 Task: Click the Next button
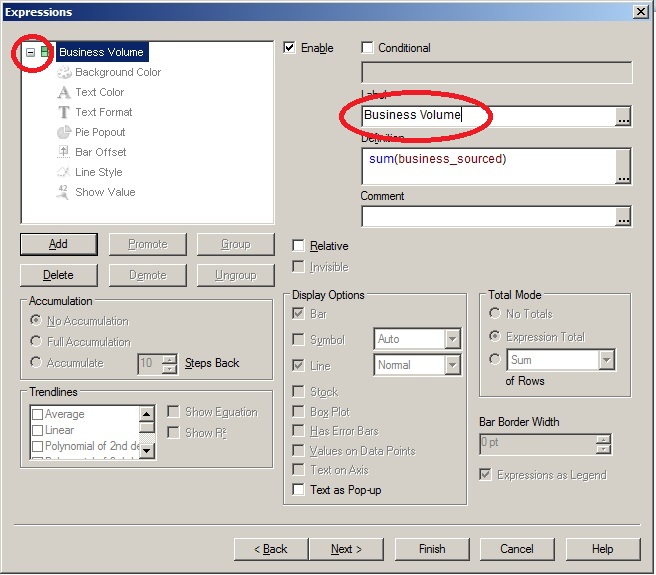(346, 549)
